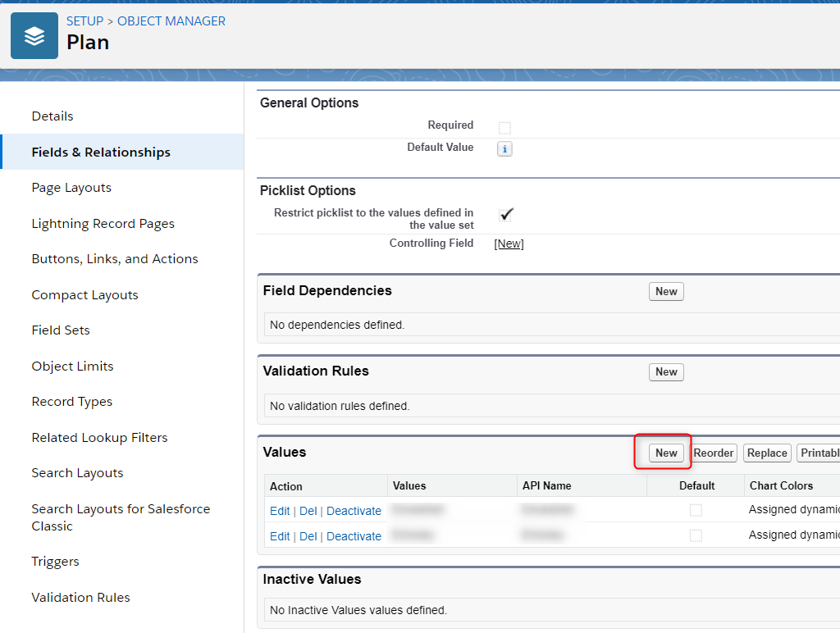Click New button in Values section

point(666,453)
